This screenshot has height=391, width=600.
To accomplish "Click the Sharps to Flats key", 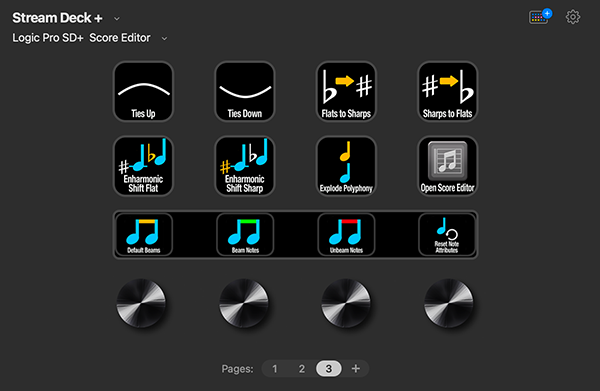I will (448, 91).
